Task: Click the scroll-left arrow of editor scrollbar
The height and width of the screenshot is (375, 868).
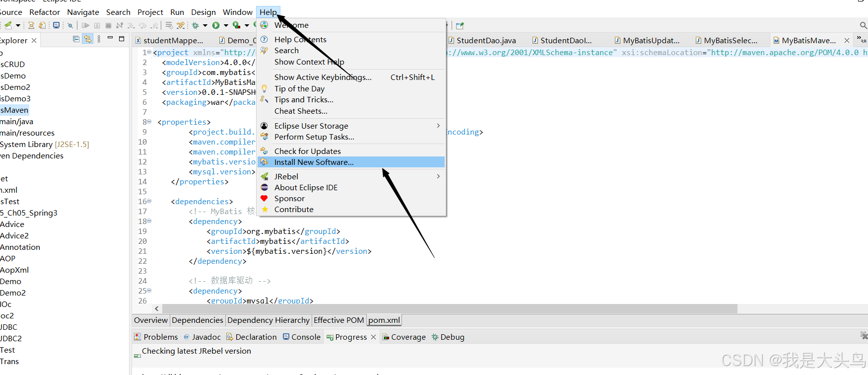Action: [157, 308]
